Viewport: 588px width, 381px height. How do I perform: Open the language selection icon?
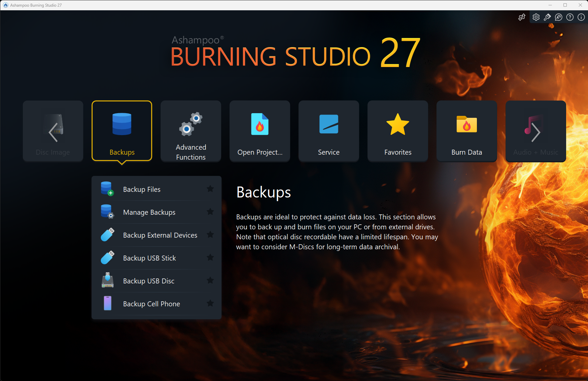pyautogui.click(x=558, y=17)
